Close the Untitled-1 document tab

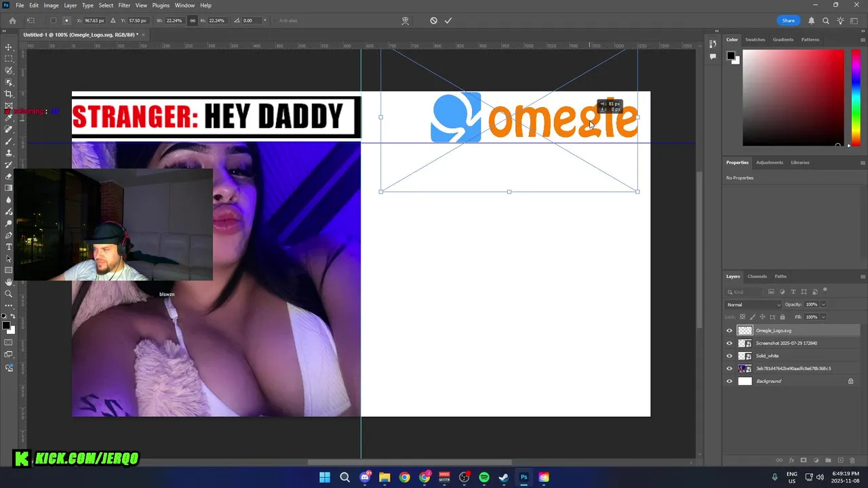144,35
